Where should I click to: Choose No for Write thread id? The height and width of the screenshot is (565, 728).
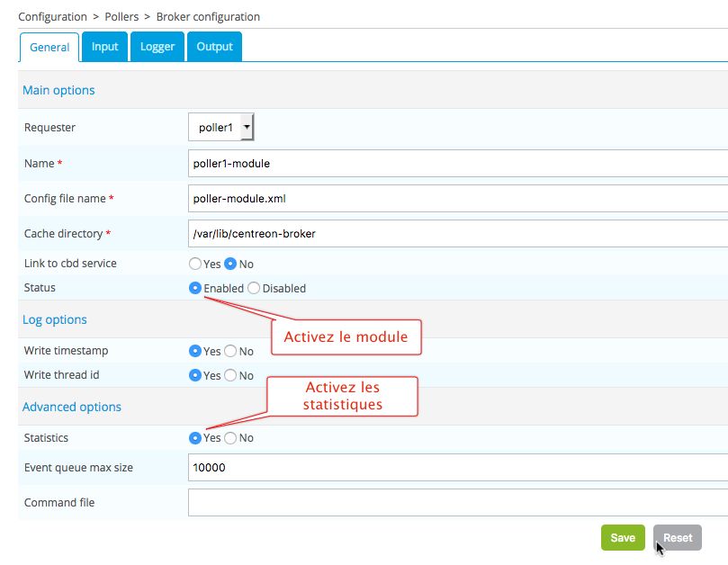pos(230,376)
